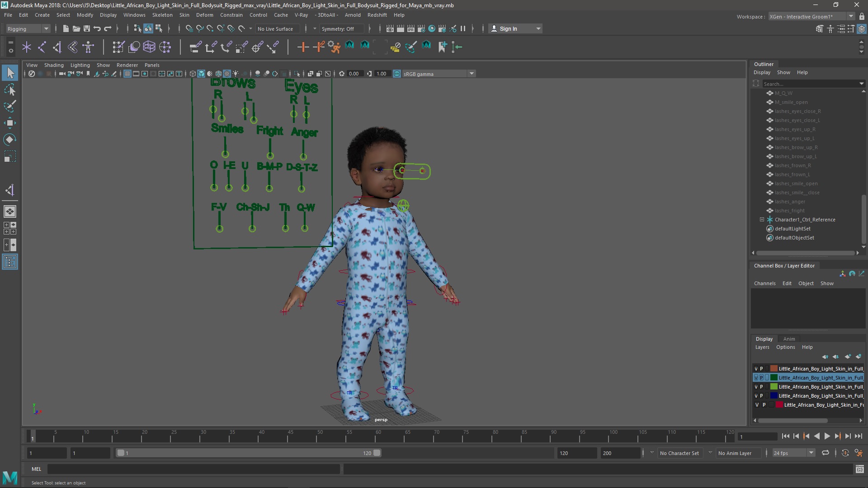
Task: Open the Outliner search options arrow
Action: (x=861, y=84)
